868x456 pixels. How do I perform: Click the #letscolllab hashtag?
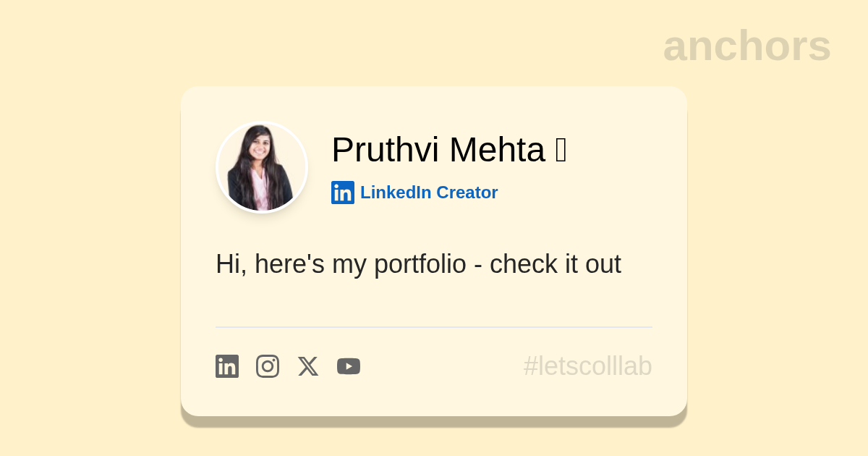click(x=587, y=366)
